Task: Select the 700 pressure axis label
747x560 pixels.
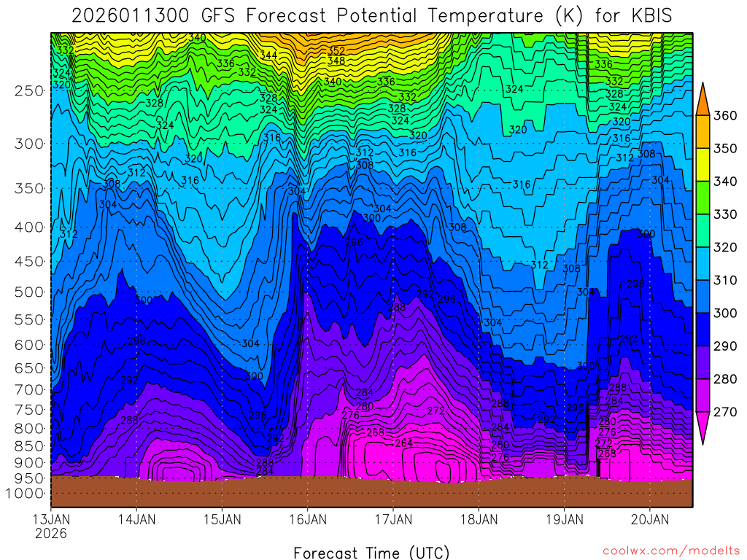Action: pyautogui.click(x=29, y=390)
